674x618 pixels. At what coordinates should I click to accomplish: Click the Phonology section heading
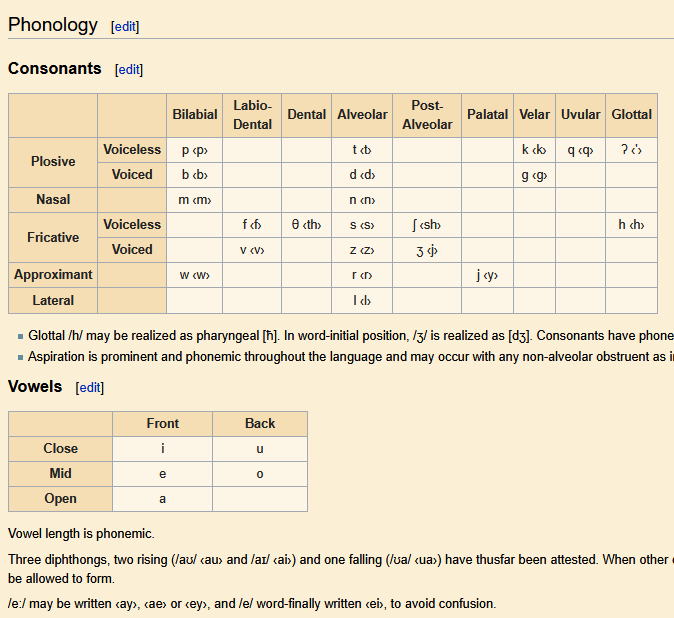[x=53, y=25]
